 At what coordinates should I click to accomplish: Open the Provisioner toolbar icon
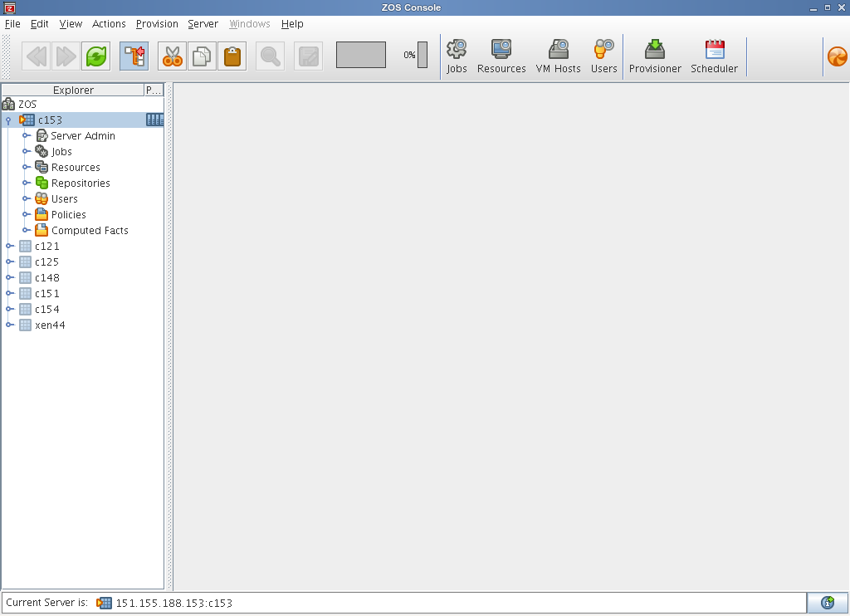pyautogui.click(x=655, y=56)
